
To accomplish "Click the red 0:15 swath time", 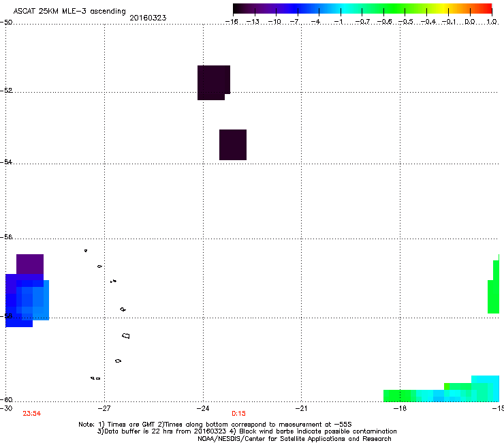I will [x=238, y=414].
